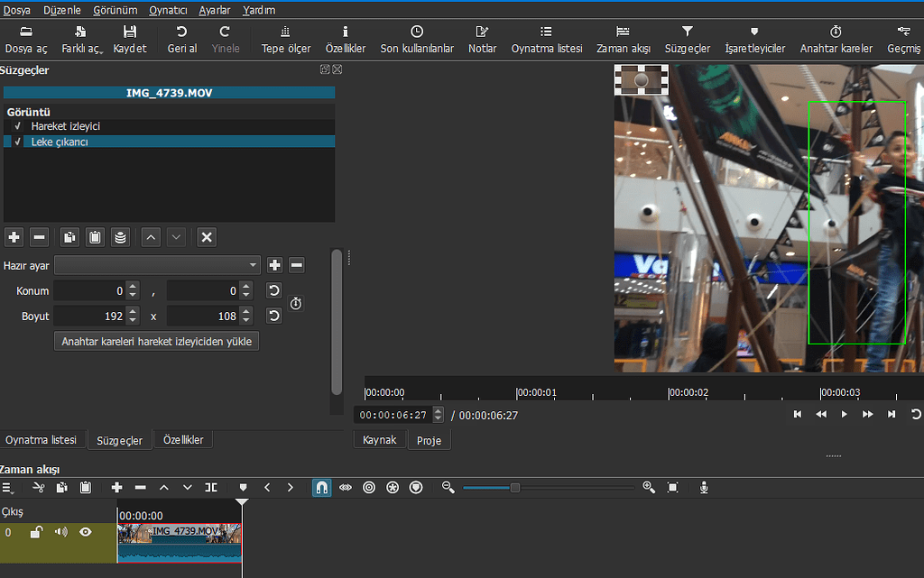
Task: Reset the Boyut size values
Action: pyautogui.click(x=273, y=316)
